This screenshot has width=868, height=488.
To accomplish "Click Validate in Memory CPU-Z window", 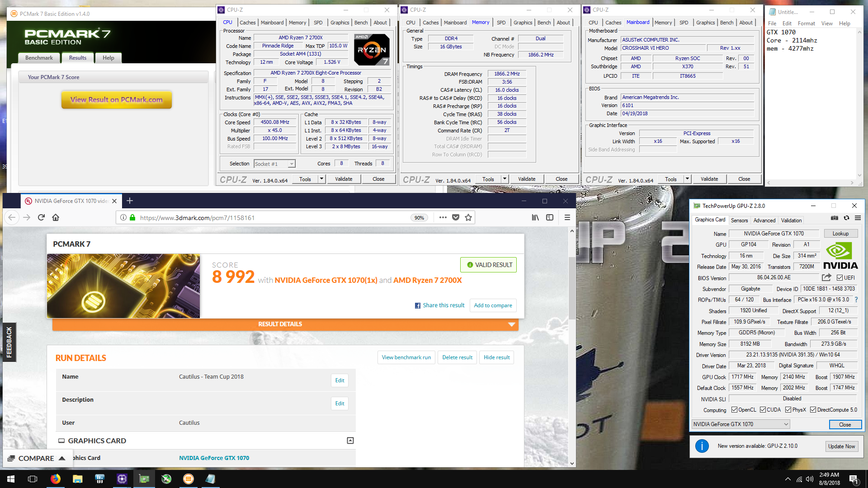I will [527, 179].
